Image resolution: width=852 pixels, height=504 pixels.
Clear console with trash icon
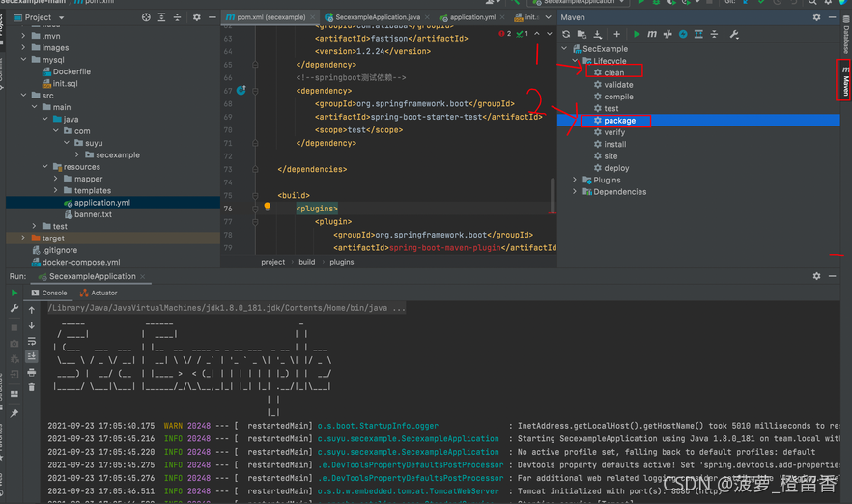coord(32,387)
